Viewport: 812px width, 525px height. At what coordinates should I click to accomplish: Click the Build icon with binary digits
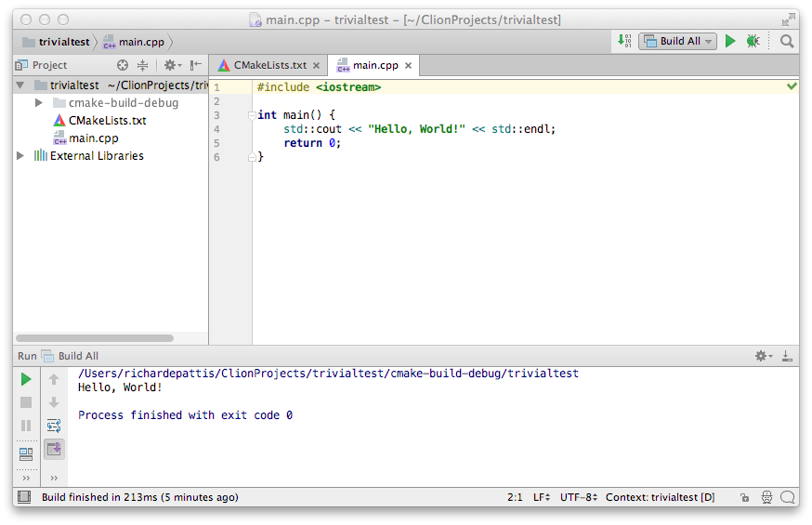pyautogui.click(x=625, y=42)
